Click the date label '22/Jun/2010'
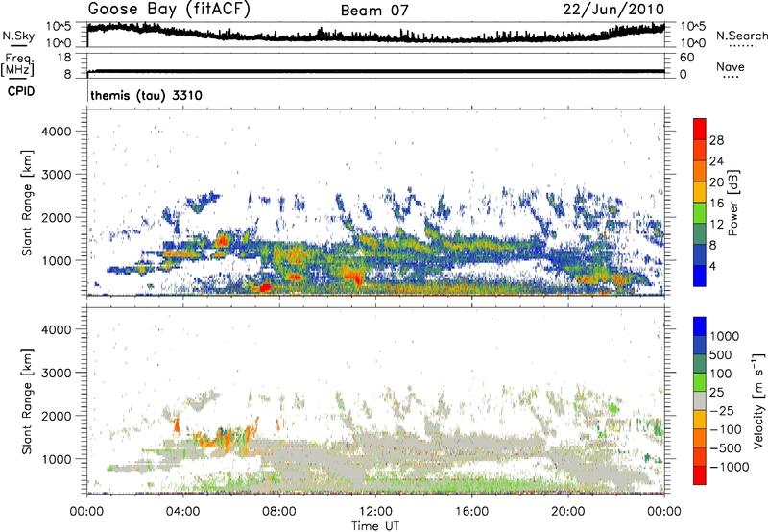This screenshot has height=532, width=768. 613,9
